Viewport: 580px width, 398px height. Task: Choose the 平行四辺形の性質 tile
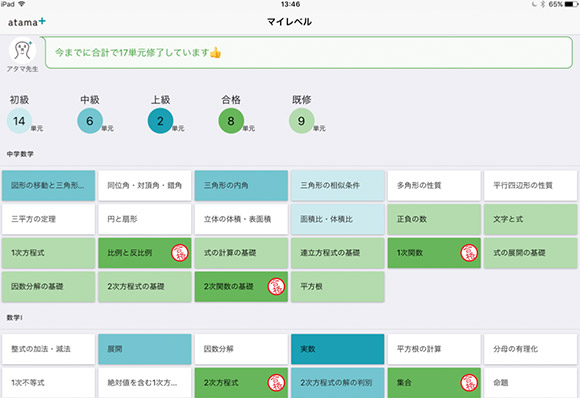(530, 186)
